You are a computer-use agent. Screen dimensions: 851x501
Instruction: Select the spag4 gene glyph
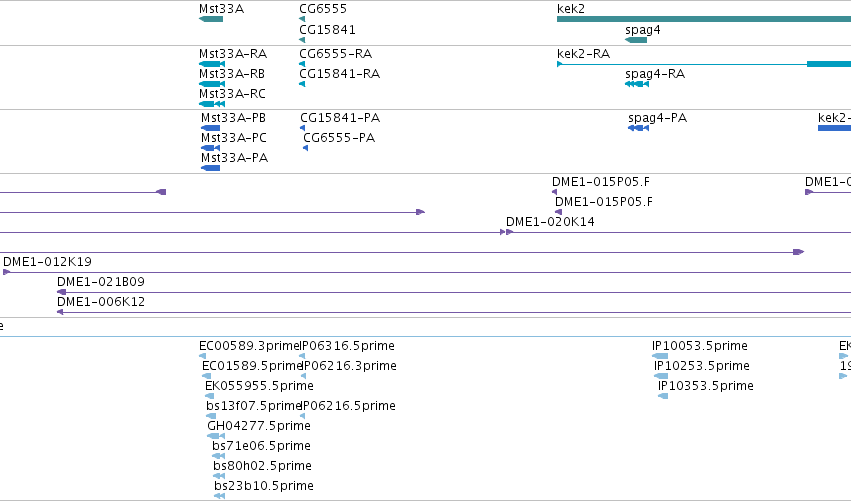click(636, 40)
